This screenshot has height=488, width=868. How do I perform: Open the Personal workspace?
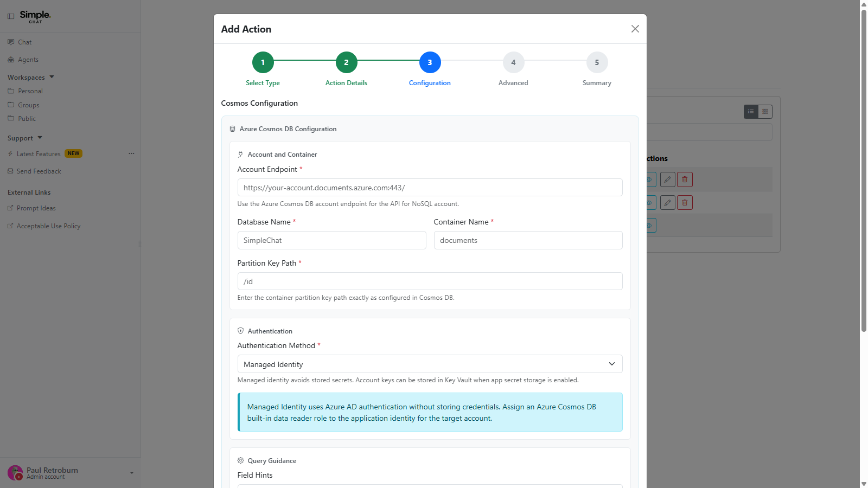[30, 91]
